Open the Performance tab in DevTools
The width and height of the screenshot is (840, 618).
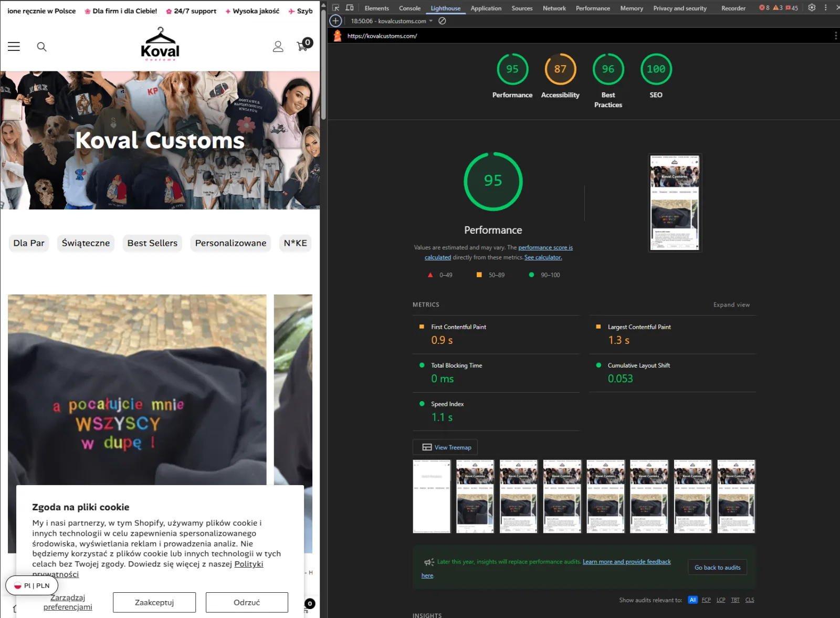coord(593,8)
